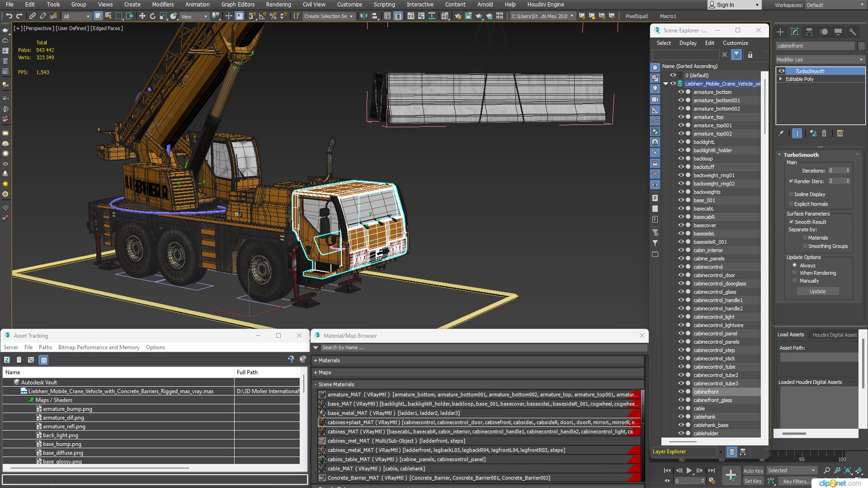The image size is (868, 488).
Task: Select the Manually update radio option
Action: pos(794,281)
